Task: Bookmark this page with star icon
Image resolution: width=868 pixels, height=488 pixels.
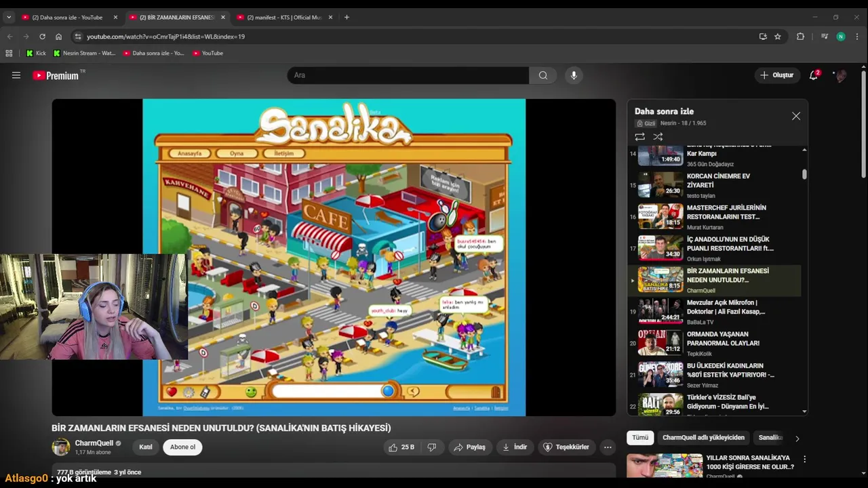Action: [x=778, y=37]
